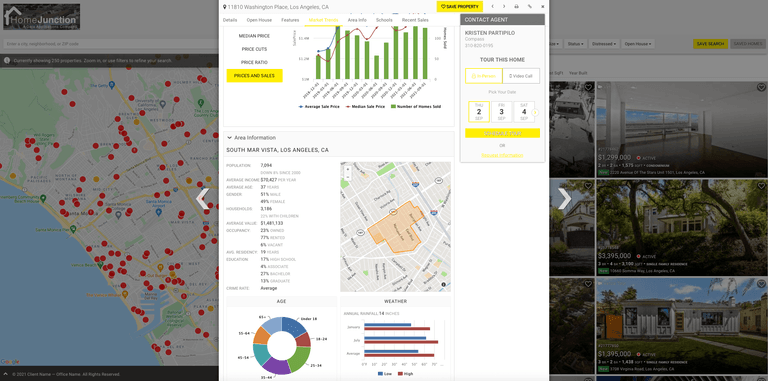This screenshot has height=381, width=768.
Task: Show the Price Ratio chart
Action: coord(254,62)
